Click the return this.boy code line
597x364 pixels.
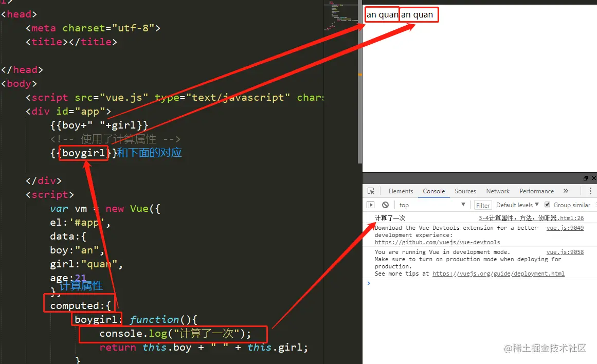click(x=204, y=347)
